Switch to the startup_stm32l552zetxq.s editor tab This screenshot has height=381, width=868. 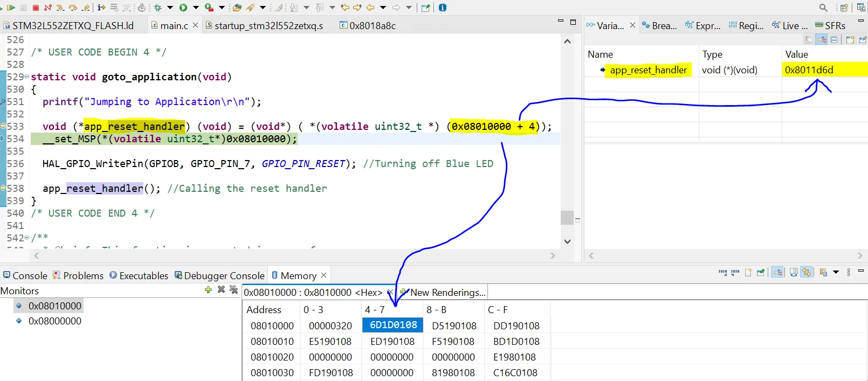268,26
